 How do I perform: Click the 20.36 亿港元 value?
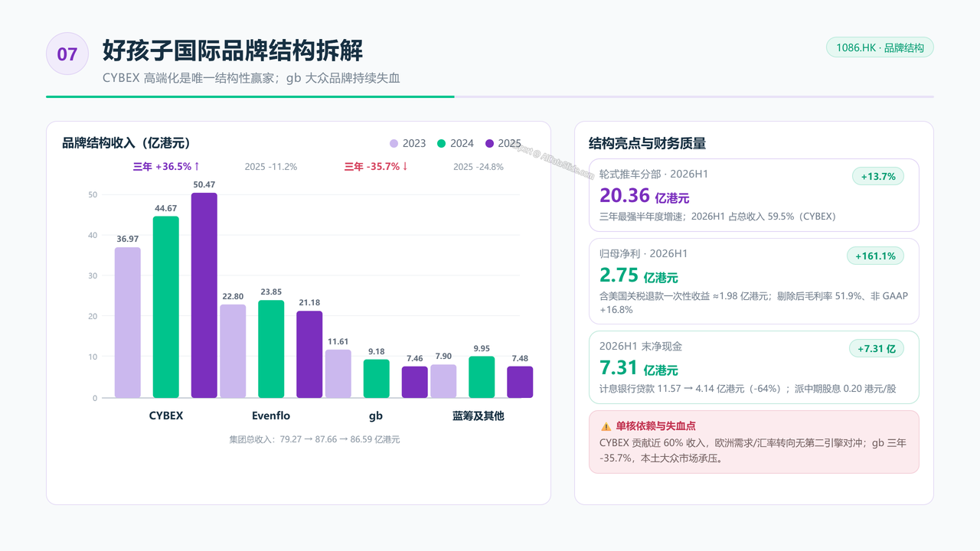point(645,196)
